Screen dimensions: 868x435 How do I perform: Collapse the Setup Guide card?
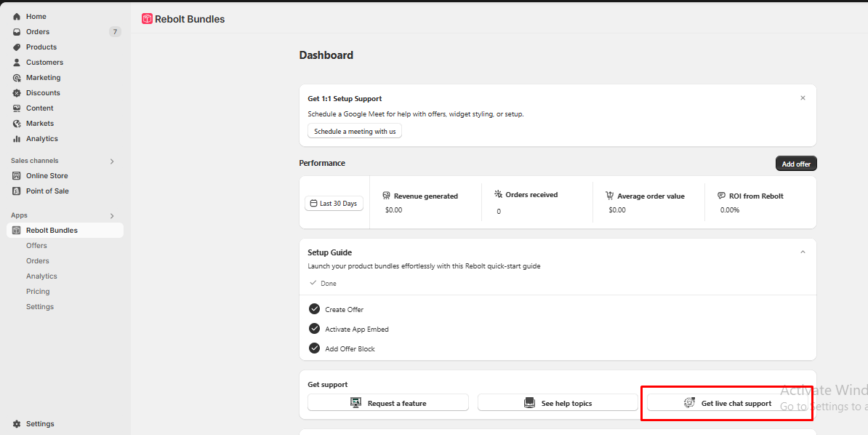[x=803, y=252]
